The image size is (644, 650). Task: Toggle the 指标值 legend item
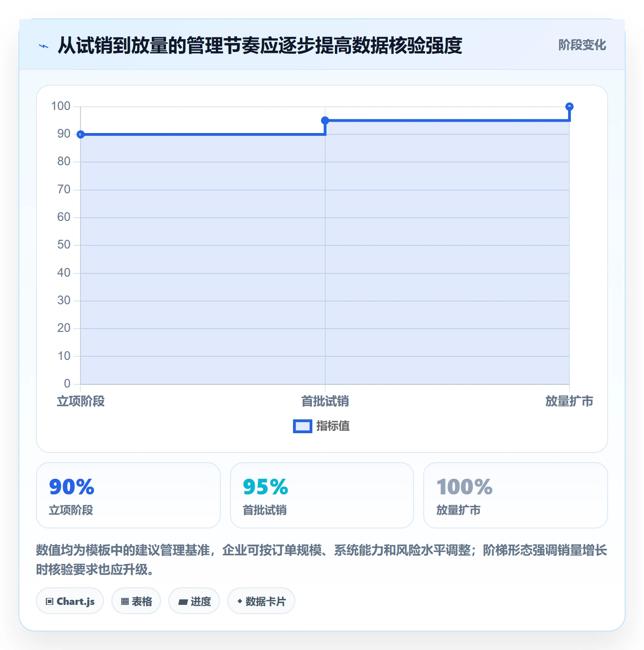coord(322,426)
